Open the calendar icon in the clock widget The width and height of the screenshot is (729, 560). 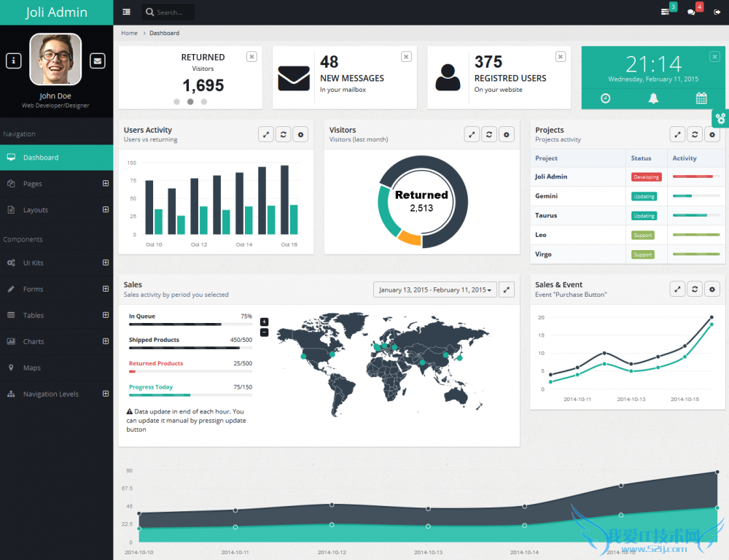pyautogui.click(x=701, y=97)
